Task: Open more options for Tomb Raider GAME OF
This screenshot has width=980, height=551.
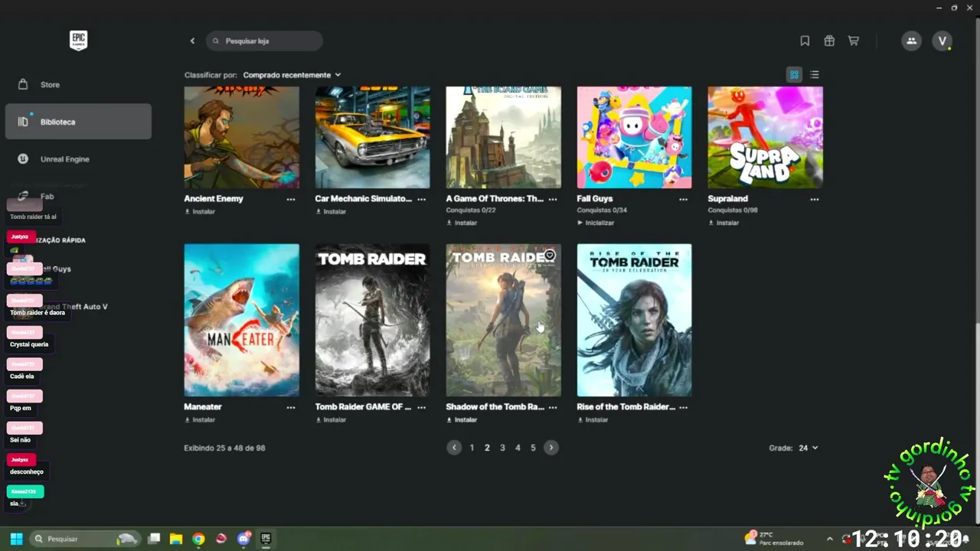Action: click(421, 408)
